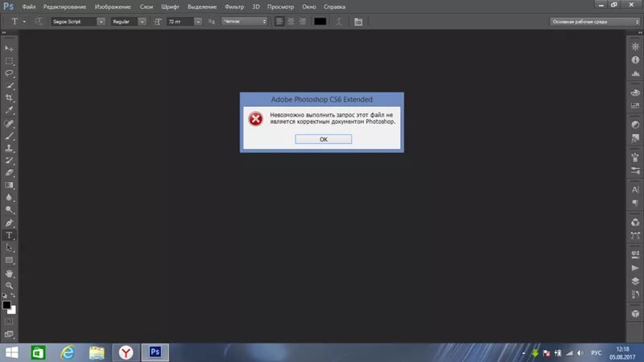Image resolution: width=644 pixels, height=362 pixels.
Task: Reset default foreground and background colors
Action: [4, 295]
